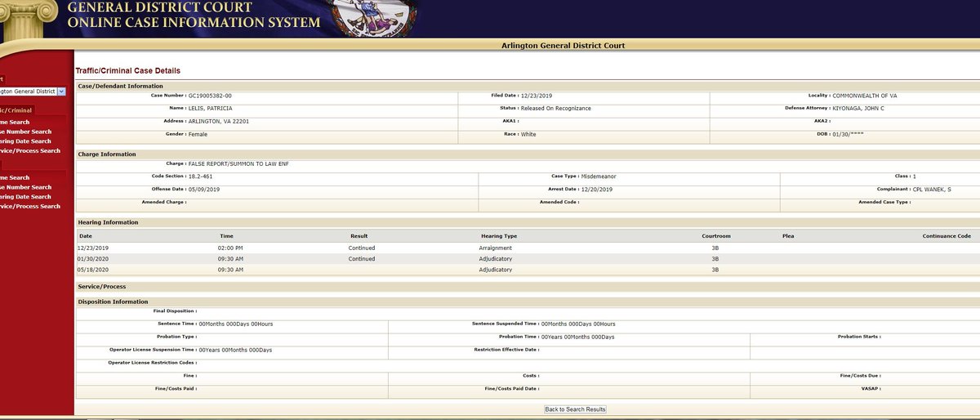The height and width of the screenshot is (420, 980).
Task: Open Hearing Date Search under Traffic/Criminal
Action: tap(25, 141)
